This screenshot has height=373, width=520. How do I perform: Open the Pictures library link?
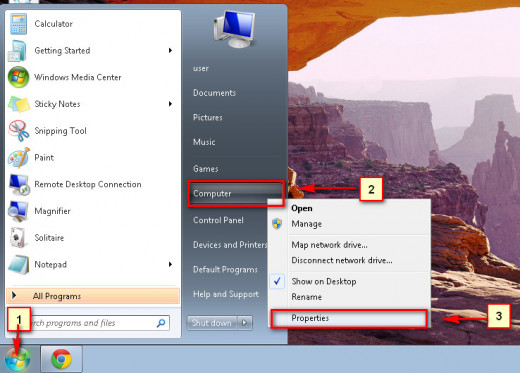[x=208, y=117]
